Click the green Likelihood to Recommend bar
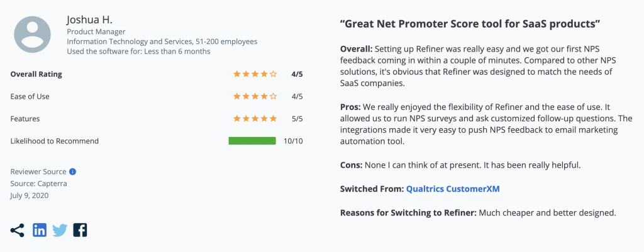644x252 pixels. (x=252, y=141)
